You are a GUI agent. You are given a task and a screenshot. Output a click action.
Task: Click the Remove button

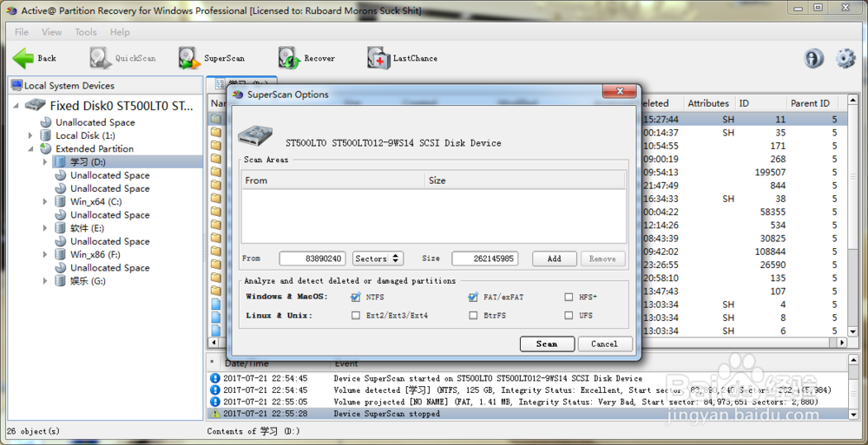click(602, 258)
